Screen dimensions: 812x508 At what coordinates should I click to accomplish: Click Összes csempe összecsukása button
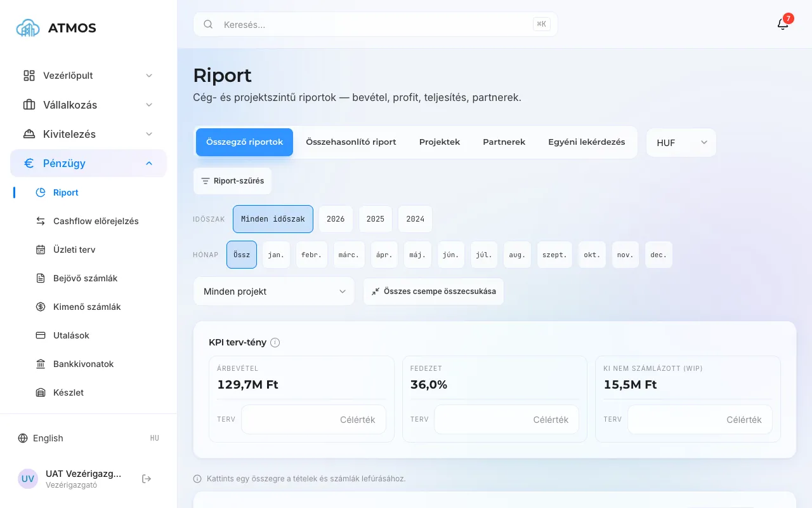[x=433, y=291]
